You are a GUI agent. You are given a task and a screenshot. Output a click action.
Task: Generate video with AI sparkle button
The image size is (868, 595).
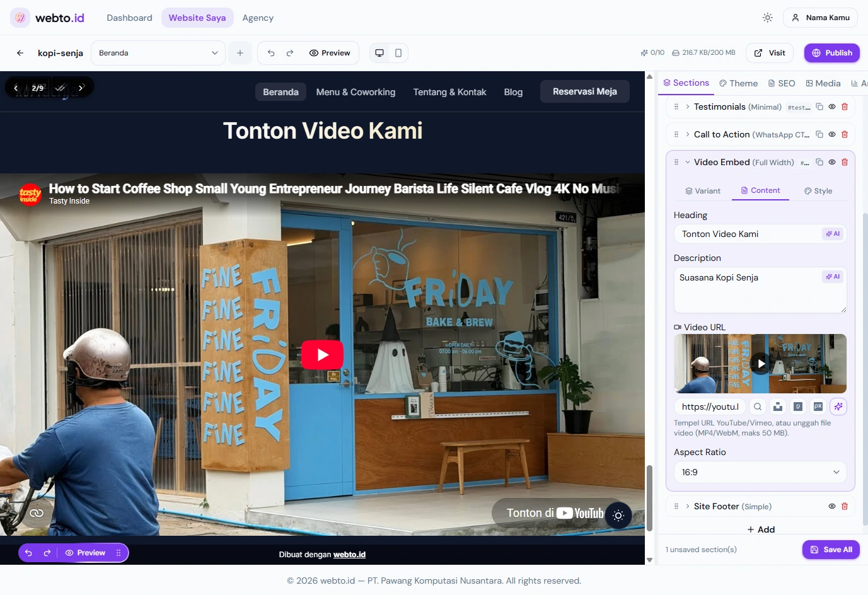pos(838,407)
